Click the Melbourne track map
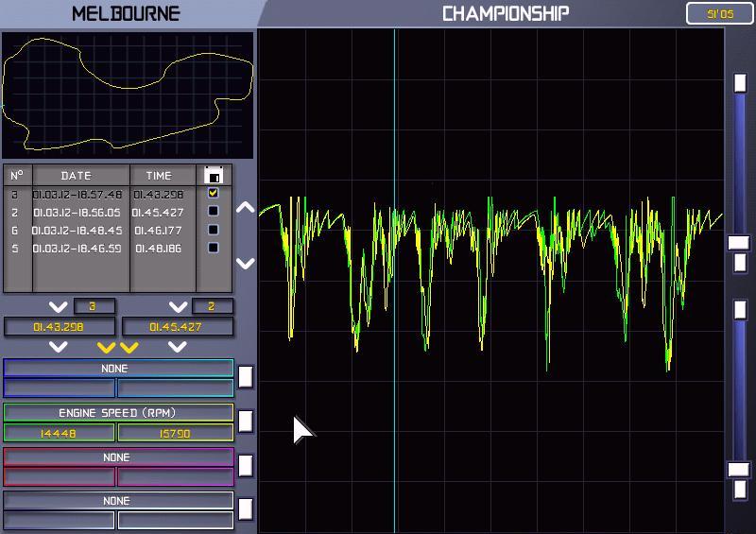This screenshot has height=534, width=756. (128, 95)
